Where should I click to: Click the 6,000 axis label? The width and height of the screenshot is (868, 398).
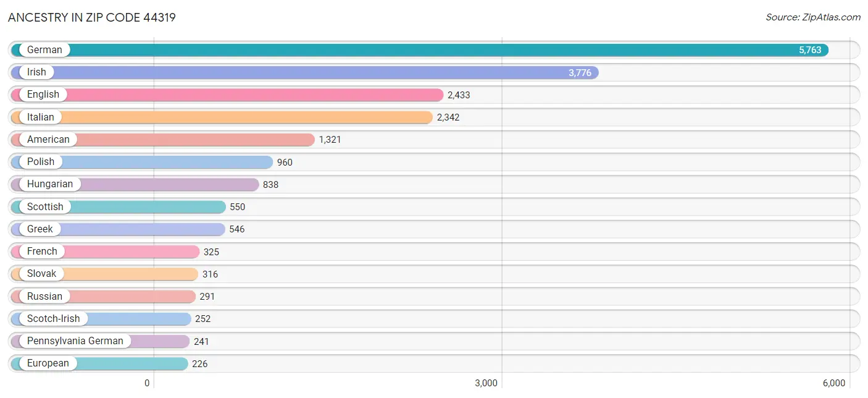pyautogui.click(x=833, y=383)
